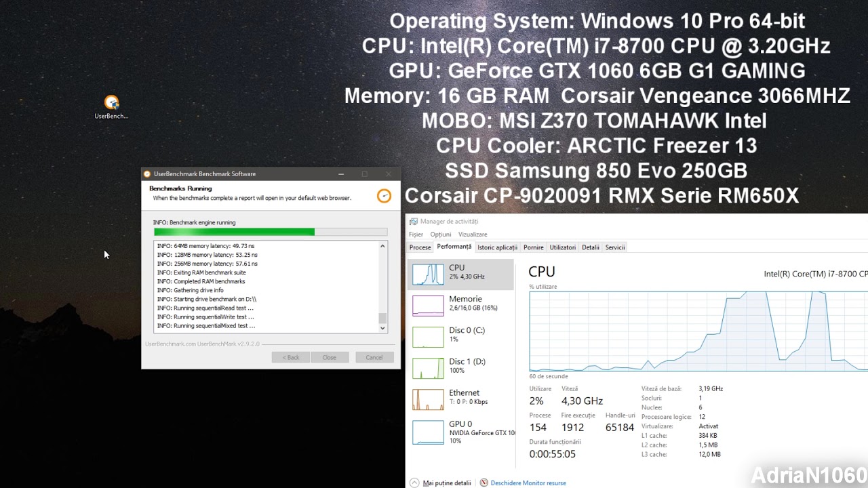Select log line '64MB memory latency: 49.73 ns'
868x488 pixels.
[205, 246]
